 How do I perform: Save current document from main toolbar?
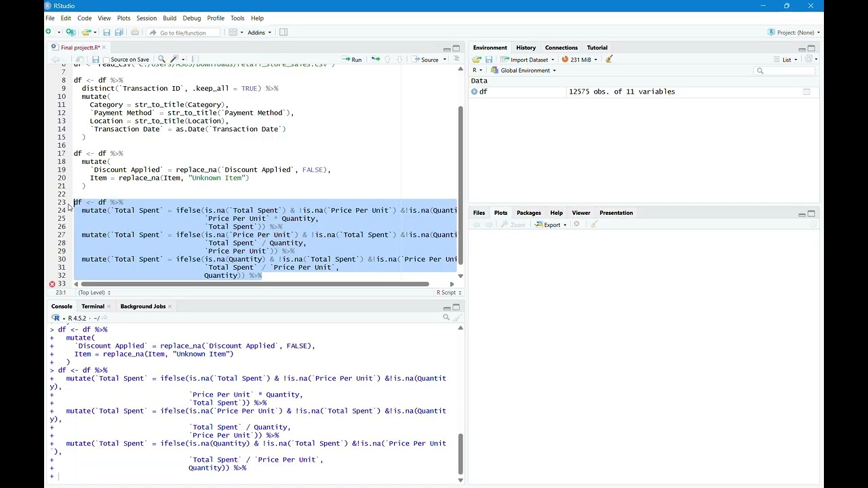106,33
